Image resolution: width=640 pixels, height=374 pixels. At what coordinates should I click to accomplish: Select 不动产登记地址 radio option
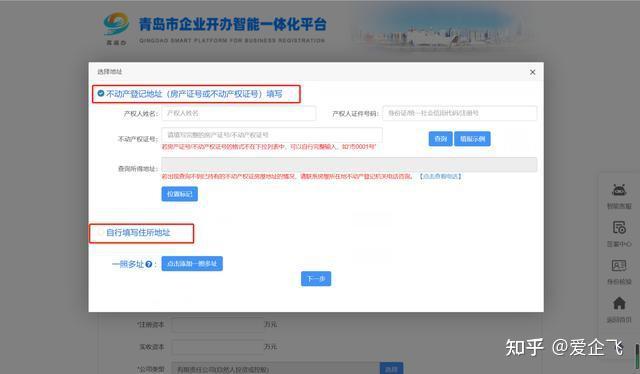coord(101,94)
